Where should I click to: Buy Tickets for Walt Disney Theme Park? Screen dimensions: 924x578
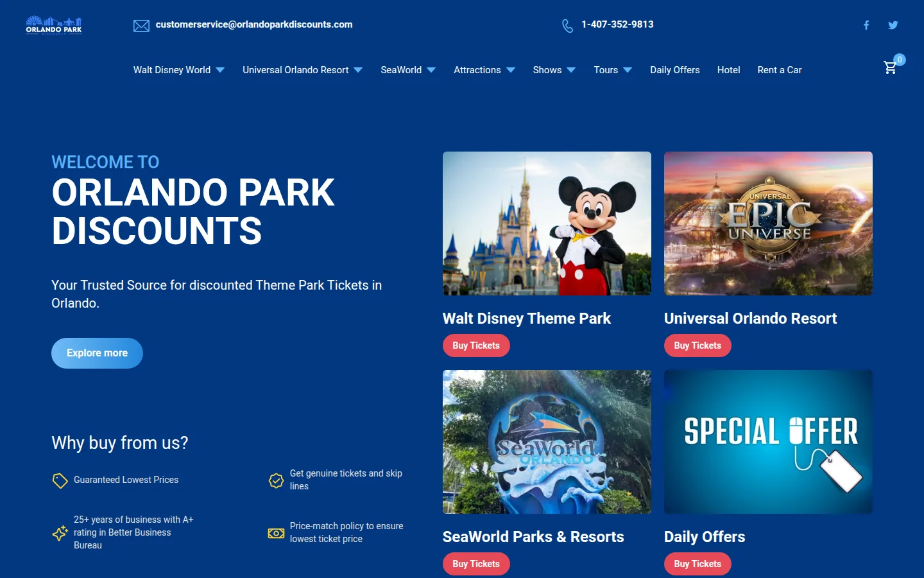476,346
